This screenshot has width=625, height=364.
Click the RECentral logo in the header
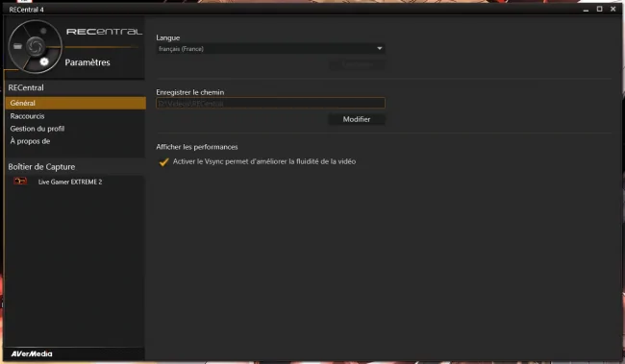coord(104,32)
